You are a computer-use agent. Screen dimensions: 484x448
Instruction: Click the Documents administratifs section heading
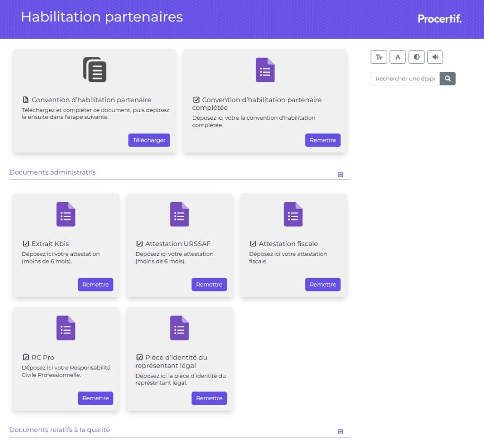click(52, 172)
